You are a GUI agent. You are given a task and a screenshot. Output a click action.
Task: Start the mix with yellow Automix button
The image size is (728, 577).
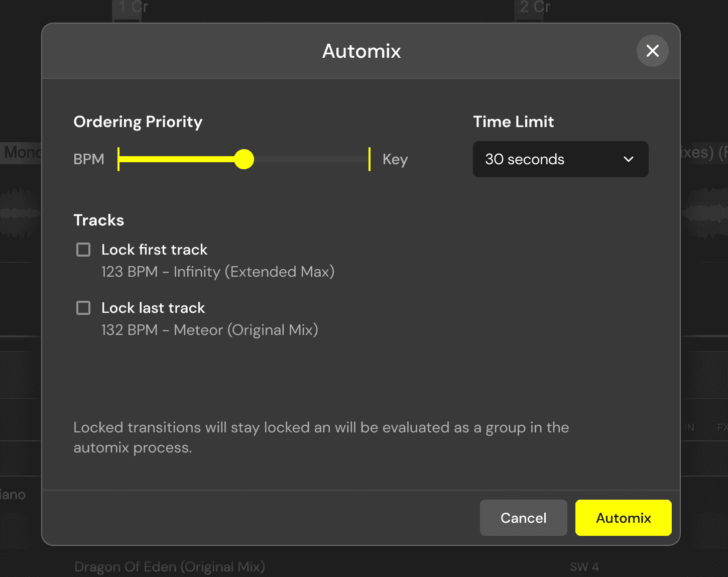[623, 518]
